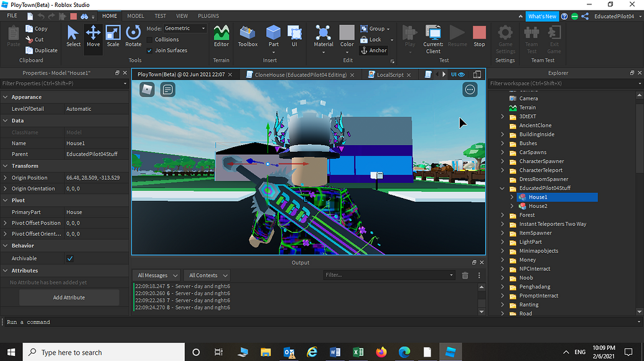Duplicate the selected model
The height and width of the screenshot is (361, 644).
[x=42, y=50]
